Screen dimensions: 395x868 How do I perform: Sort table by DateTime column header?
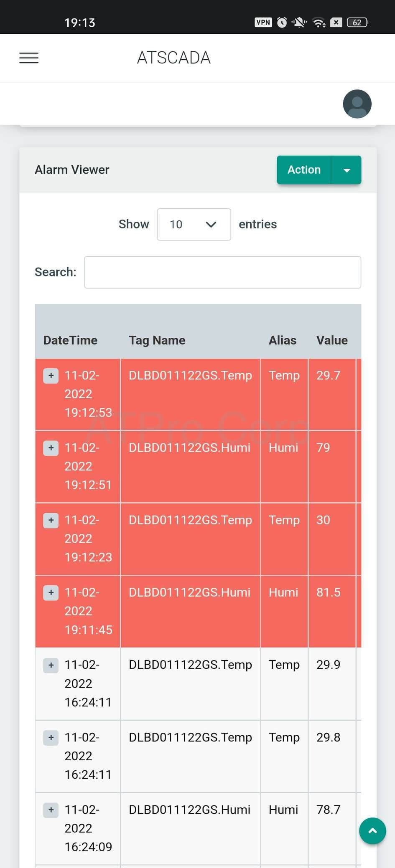point(70,340)
